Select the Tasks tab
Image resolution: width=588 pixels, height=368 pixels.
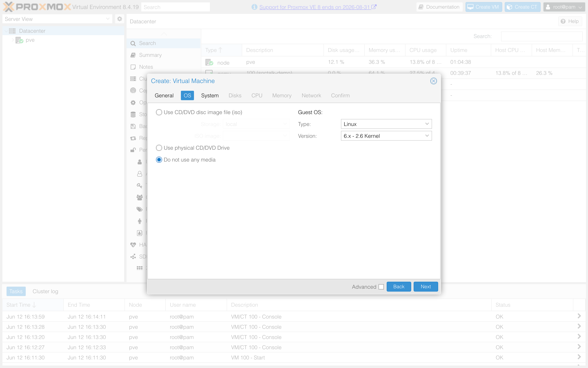pos(16,291)
